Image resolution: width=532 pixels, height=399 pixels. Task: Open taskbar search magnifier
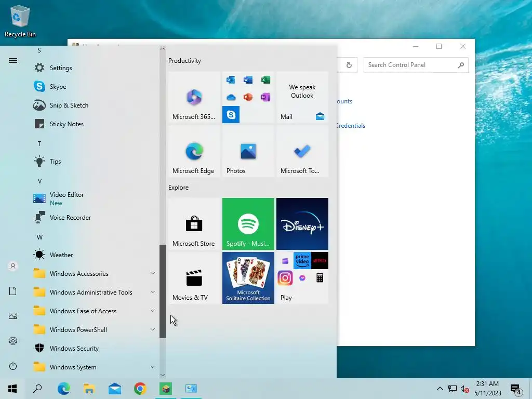pos(37,389)
